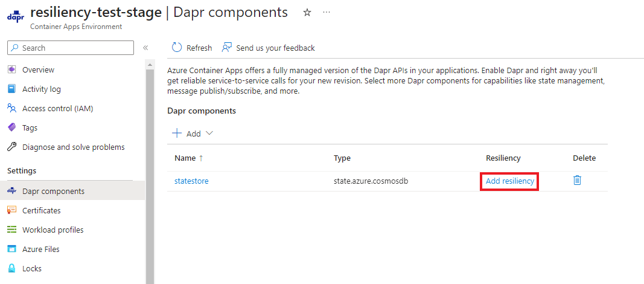Open the statestore component link
This screenshot has height=284, width=644.
point(191,181)
